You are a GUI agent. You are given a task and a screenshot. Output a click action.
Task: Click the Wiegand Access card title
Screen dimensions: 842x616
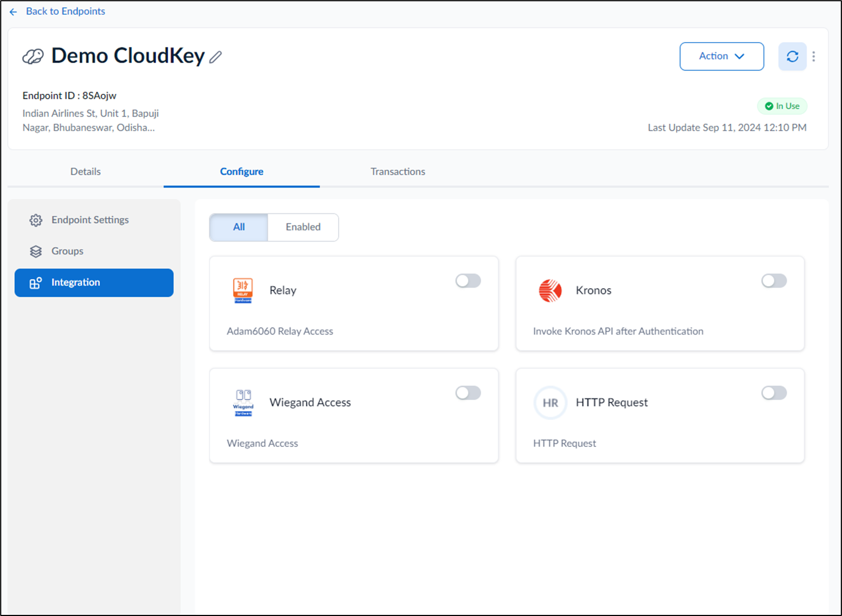tap(310, 403)
